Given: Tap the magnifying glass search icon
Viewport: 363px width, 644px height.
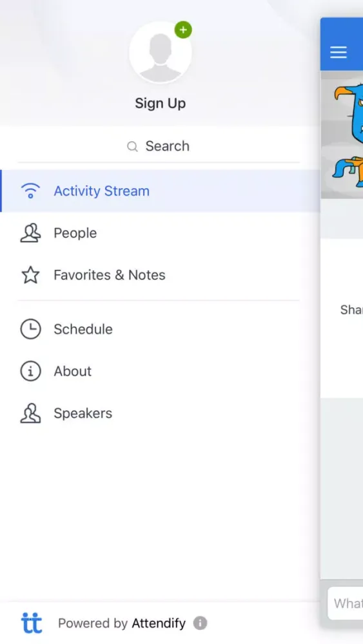Looking at the screenshot, I should tap(132, 147).
